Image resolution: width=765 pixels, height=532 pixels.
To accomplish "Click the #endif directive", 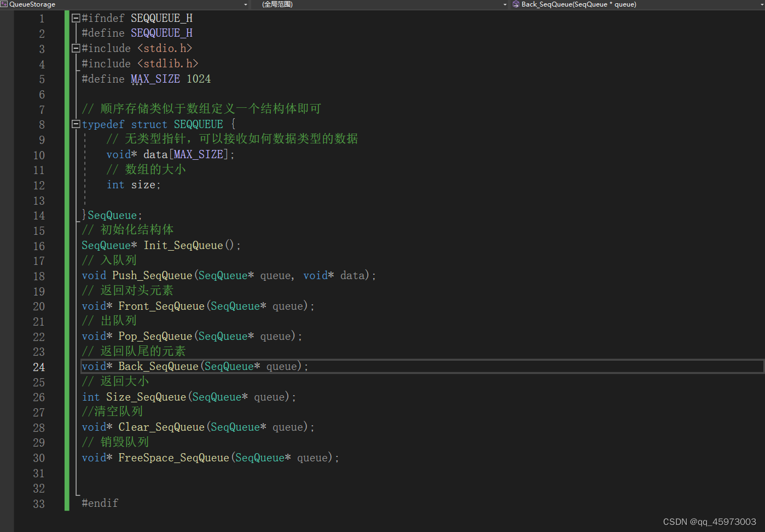I will pyautogui.click(x=100, y=503).
